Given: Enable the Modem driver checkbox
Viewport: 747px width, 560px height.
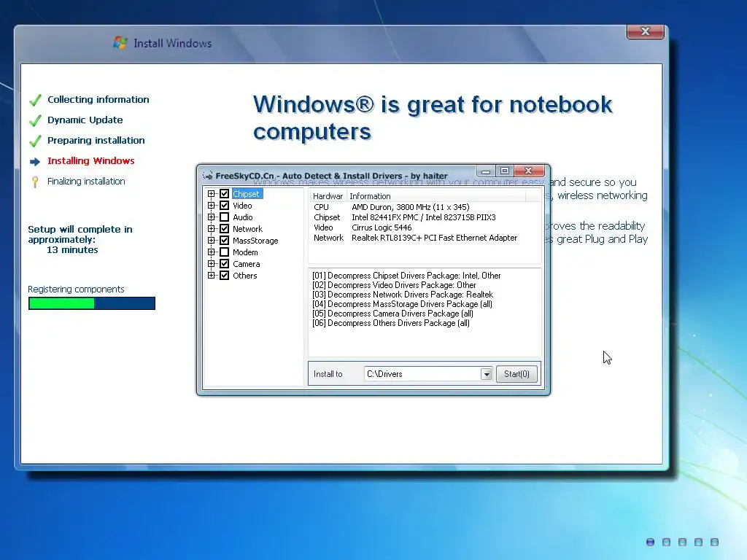Looking at the screenshot, I should point(225,252).
